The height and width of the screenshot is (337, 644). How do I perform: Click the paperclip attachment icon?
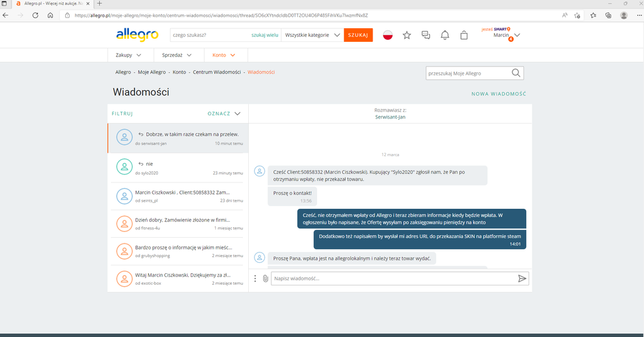point(266,279)
